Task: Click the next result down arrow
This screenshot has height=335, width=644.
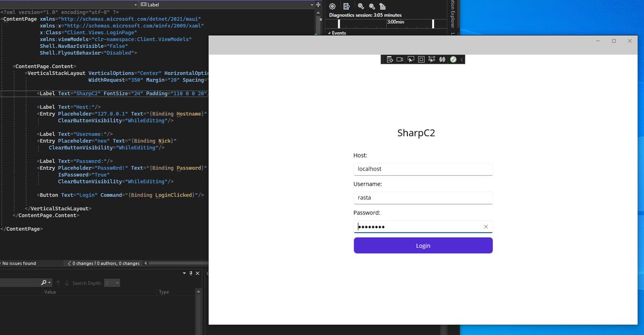Action: [x=67, y=282]
